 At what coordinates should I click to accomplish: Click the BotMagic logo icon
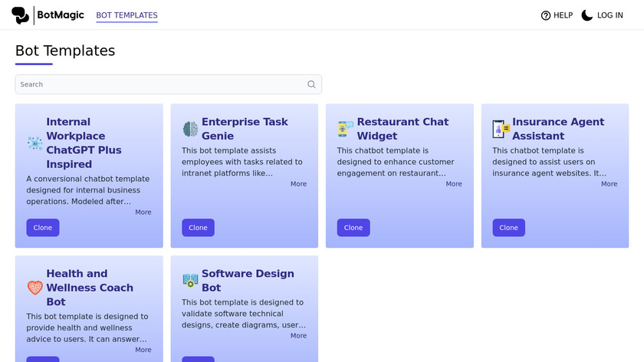tap(21, 15)
